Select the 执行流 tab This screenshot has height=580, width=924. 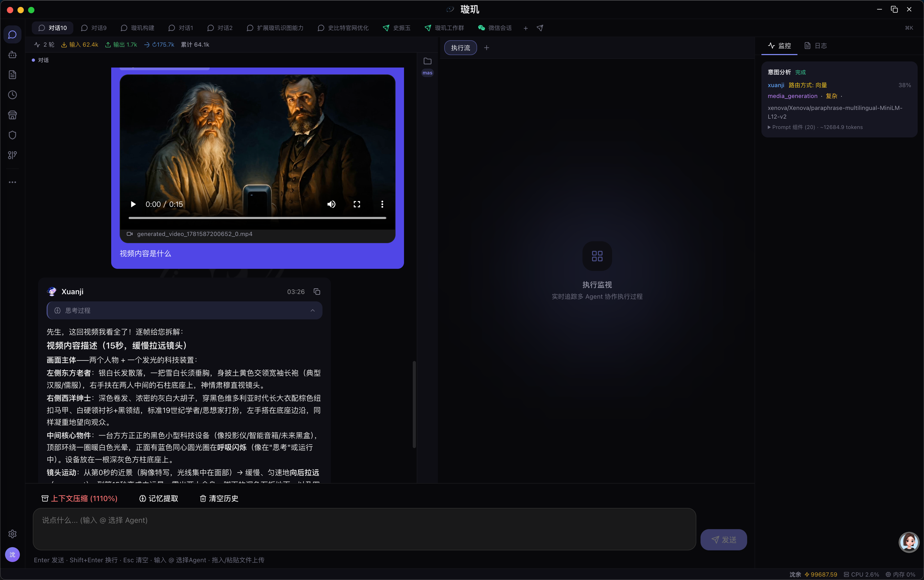pos(460,48)
